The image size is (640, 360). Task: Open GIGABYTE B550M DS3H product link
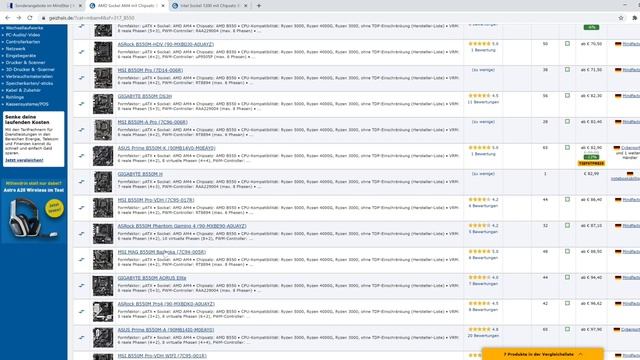pyautogui.click(x=145, y=96)
